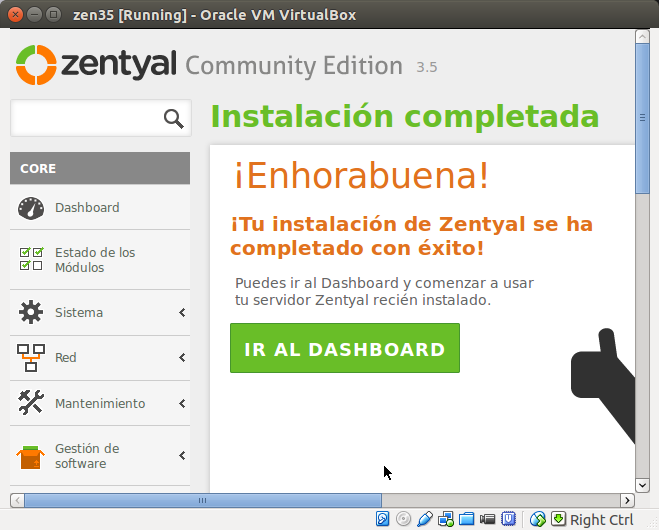Viewport: 659px width, 530px height.
Task: Click the ¡Enhorabuena! heading
Action: click(361, 176)
